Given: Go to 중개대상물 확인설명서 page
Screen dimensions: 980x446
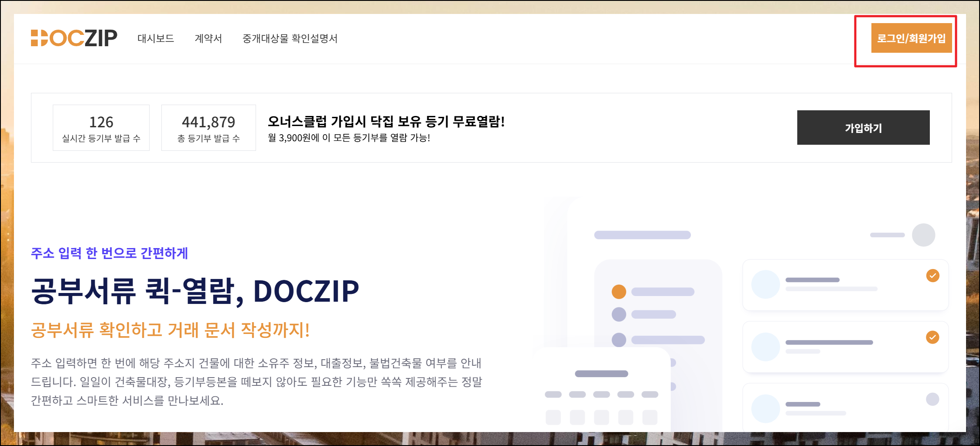Looking at the screenshot, I should 290,38.
